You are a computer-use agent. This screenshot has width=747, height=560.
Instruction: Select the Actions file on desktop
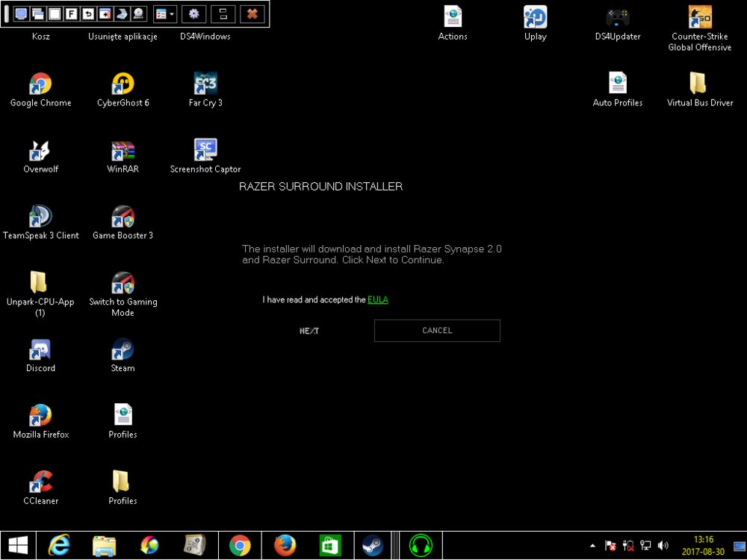tap(453, 23)
